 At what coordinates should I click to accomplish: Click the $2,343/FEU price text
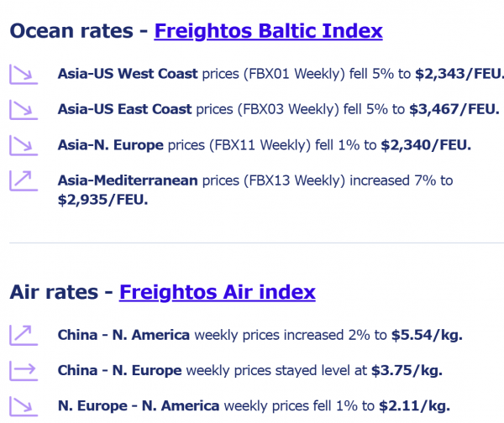coord(455,74)
